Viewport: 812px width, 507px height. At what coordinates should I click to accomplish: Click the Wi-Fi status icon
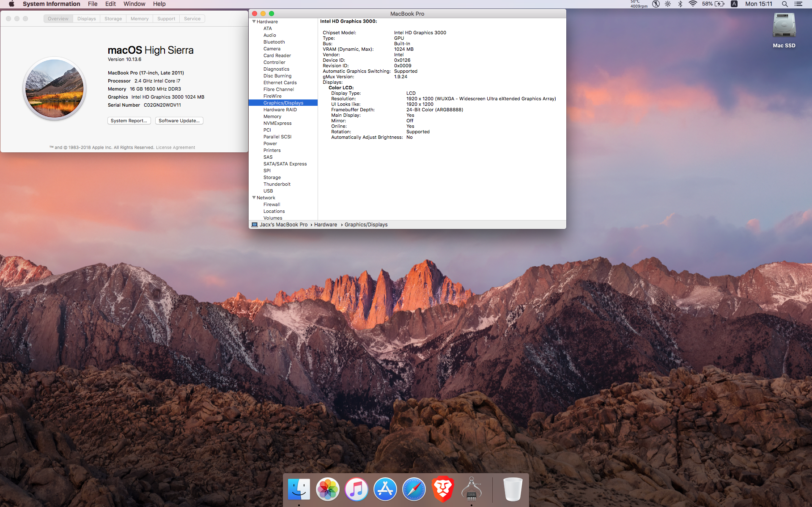[x=693, y=4]
